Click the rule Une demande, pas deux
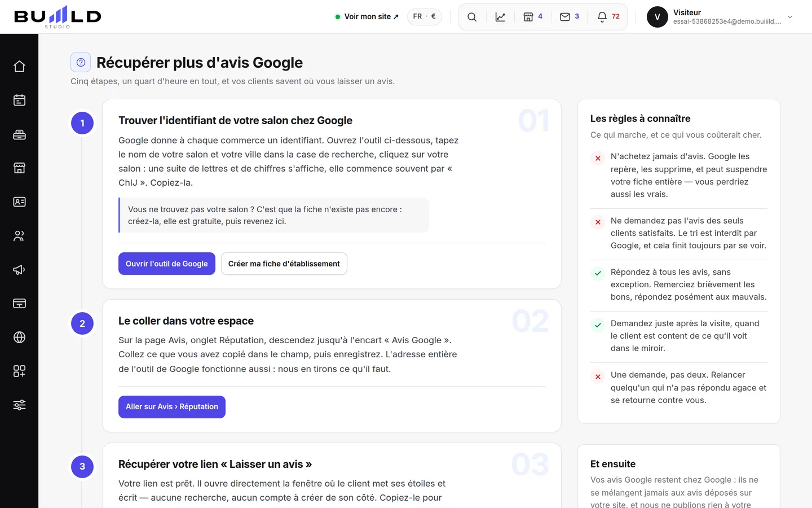Viewport: 812px width, 508px height. 679,387
